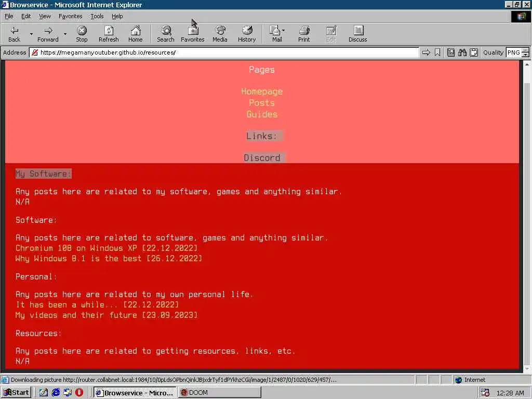Open the Help menu
The image size is (532, 399).
(117, 16)
